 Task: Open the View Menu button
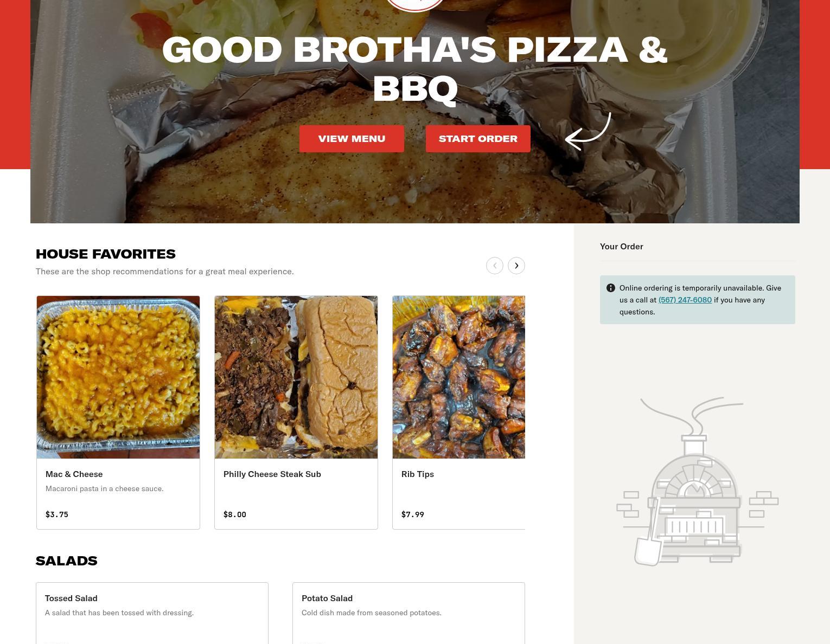pyautogui.click(x=352, y=139)
